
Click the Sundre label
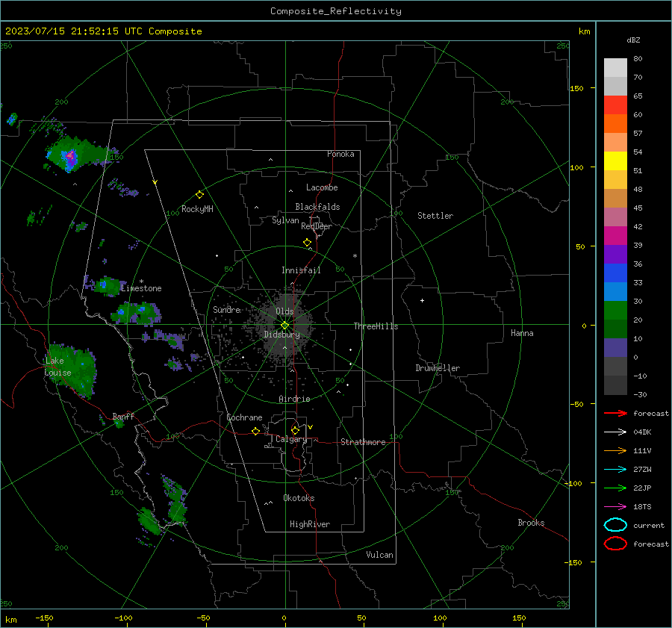227,309
